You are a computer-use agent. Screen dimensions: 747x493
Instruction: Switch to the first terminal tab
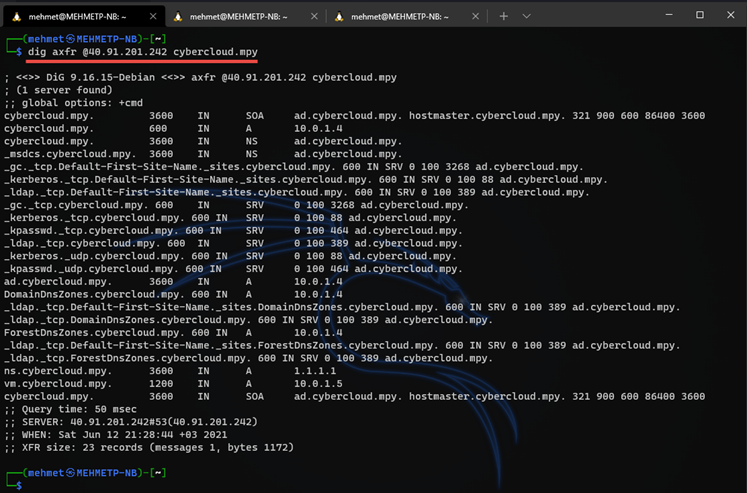[x=80, y=16]
